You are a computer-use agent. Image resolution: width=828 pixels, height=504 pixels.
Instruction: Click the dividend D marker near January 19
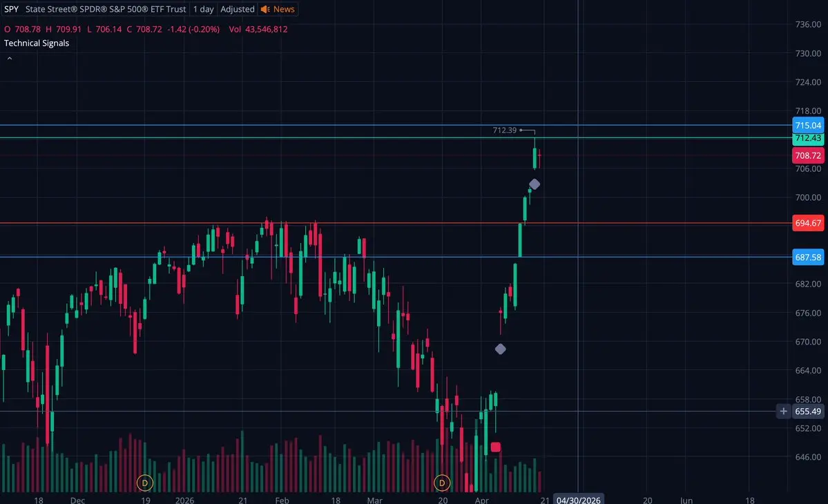click(145, 483)
